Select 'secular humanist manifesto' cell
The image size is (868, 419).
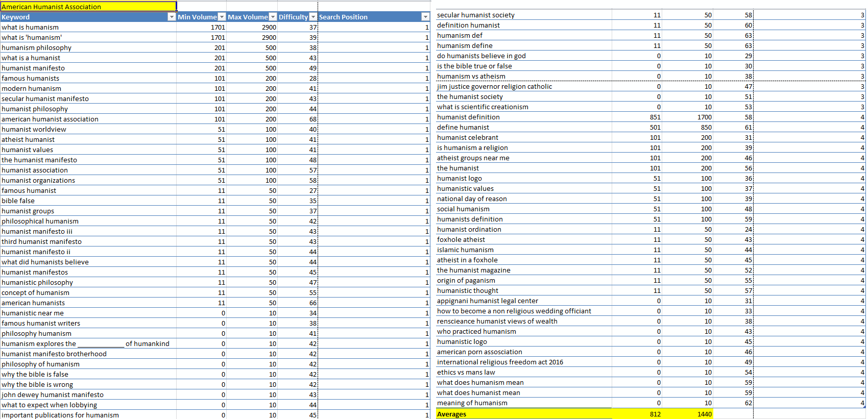click(88, 98)
